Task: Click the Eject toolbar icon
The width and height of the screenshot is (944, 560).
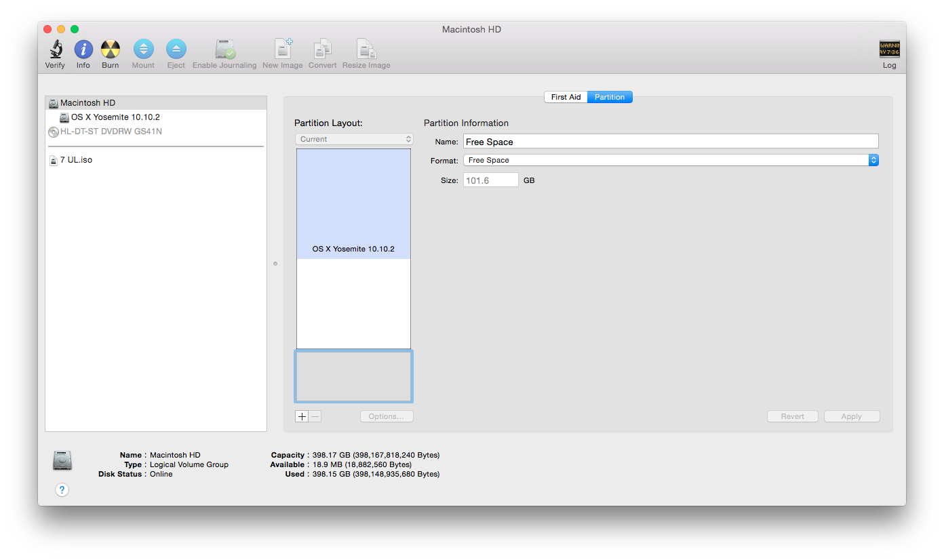Action: click(176, 49)
